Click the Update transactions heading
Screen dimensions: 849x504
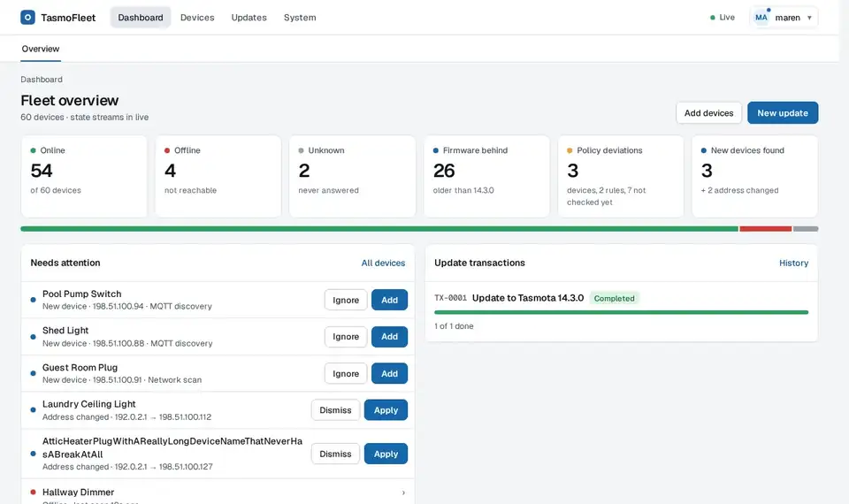pyautogui.click(x=479, y=263)
